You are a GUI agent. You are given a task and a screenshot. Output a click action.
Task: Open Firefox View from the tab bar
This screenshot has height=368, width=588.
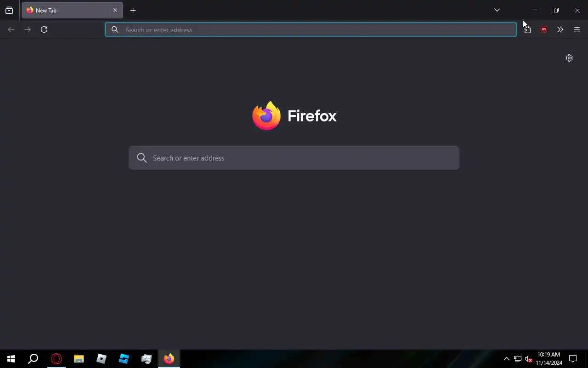tap(9, 10)
